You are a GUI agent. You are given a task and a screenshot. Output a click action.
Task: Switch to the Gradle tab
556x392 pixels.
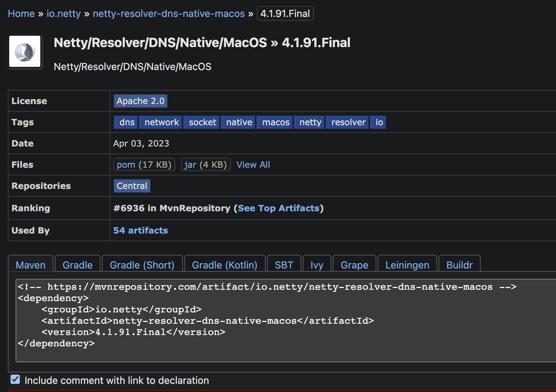point(77,264)
